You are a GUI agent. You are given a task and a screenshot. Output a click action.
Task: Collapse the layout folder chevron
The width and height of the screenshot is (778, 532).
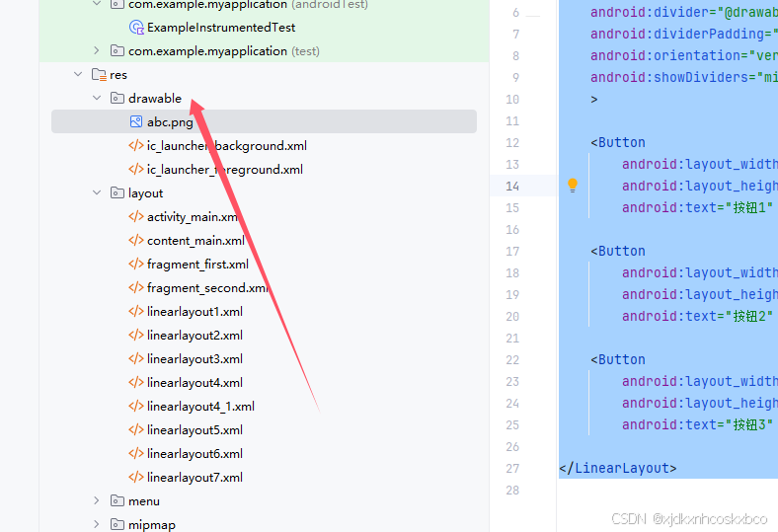coord(97,192)
